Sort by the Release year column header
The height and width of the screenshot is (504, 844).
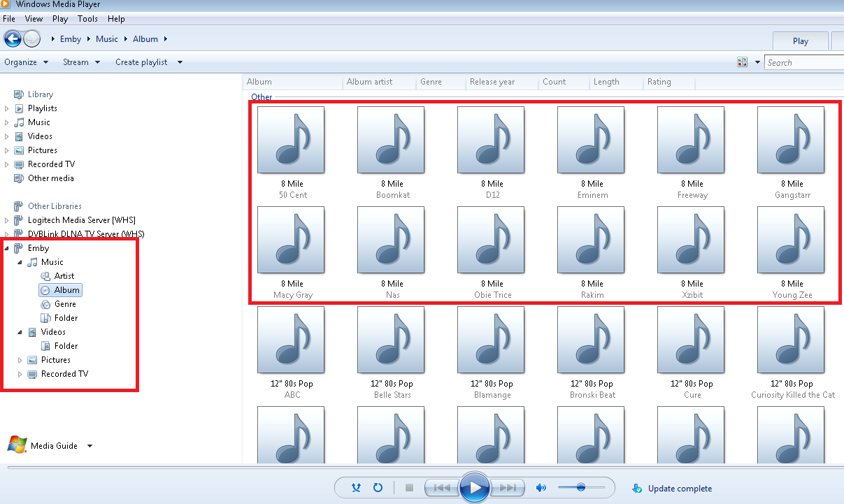click(492, 82)
